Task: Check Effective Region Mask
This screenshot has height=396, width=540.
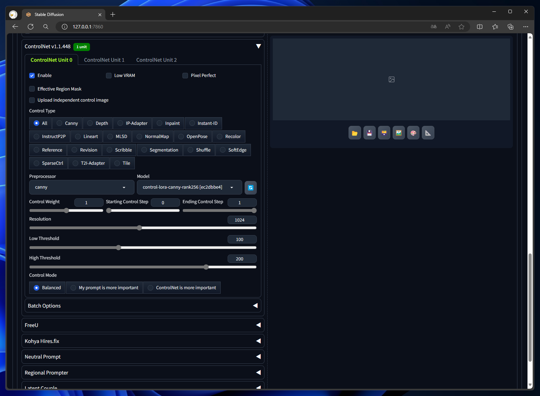Action: (x=32, y=89)
